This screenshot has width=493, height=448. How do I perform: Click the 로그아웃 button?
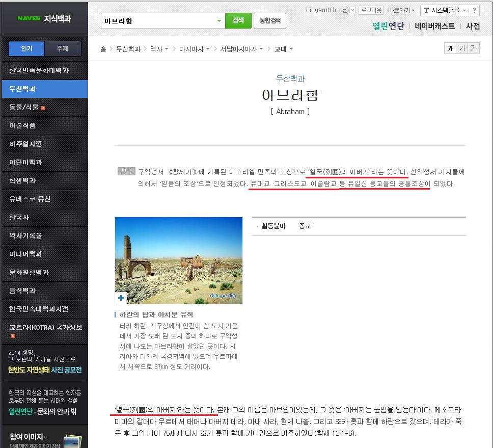tap(371, 10)
